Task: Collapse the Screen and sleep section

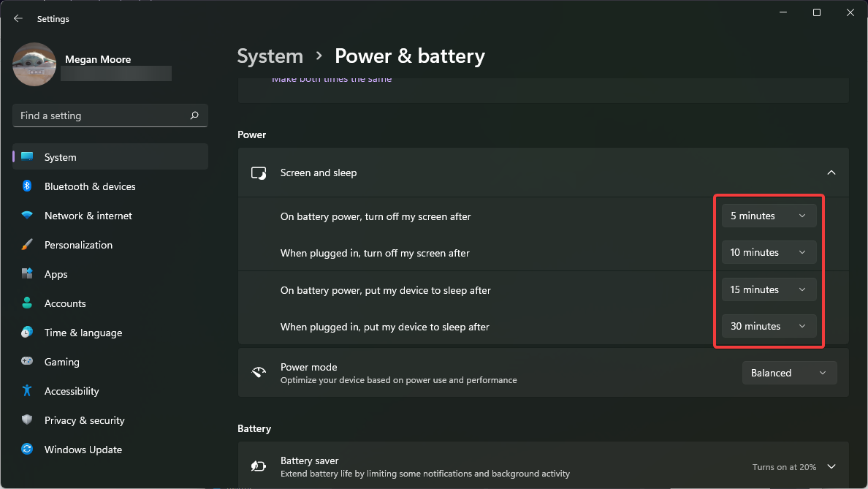Action: (x=831, y=173)
